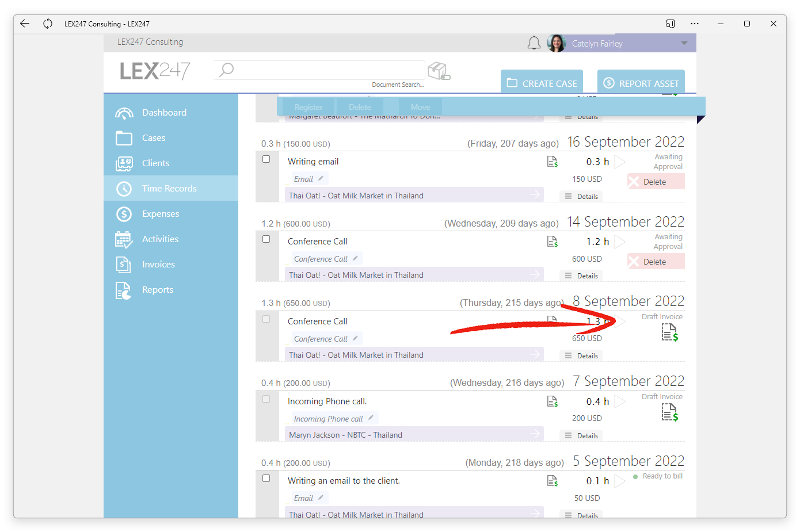The width and height of the screenshot is (800, 532).
Task: Click the refresh icon in title bar
Action: pos(48,24)
